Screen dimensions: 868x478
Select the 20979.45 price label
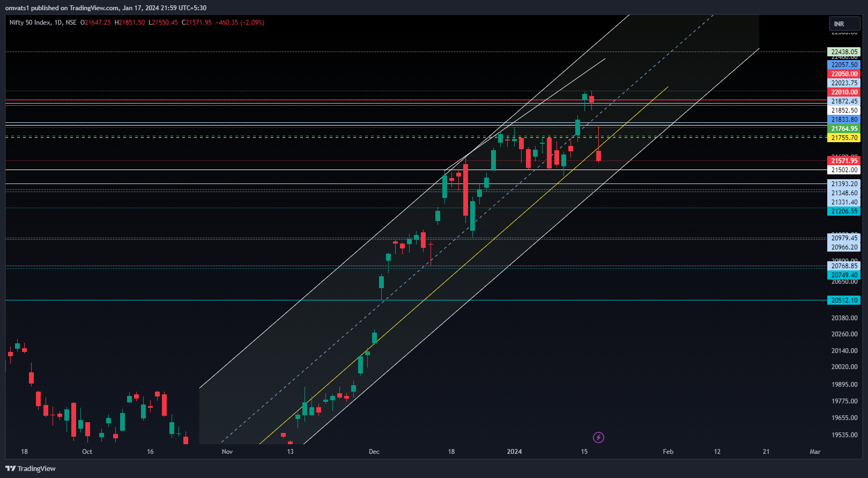844,238
